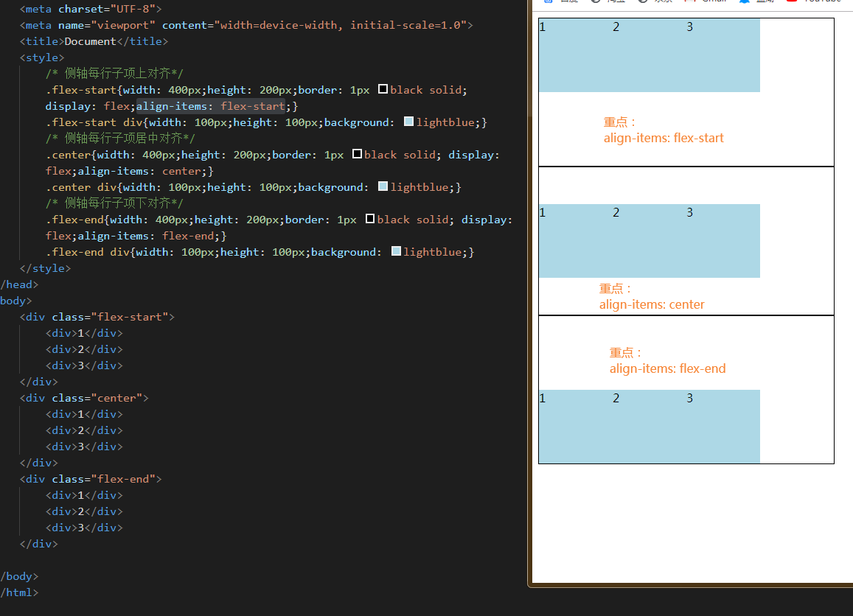
Task: Click "align-items: center" in the code editor
Action: 139,171
